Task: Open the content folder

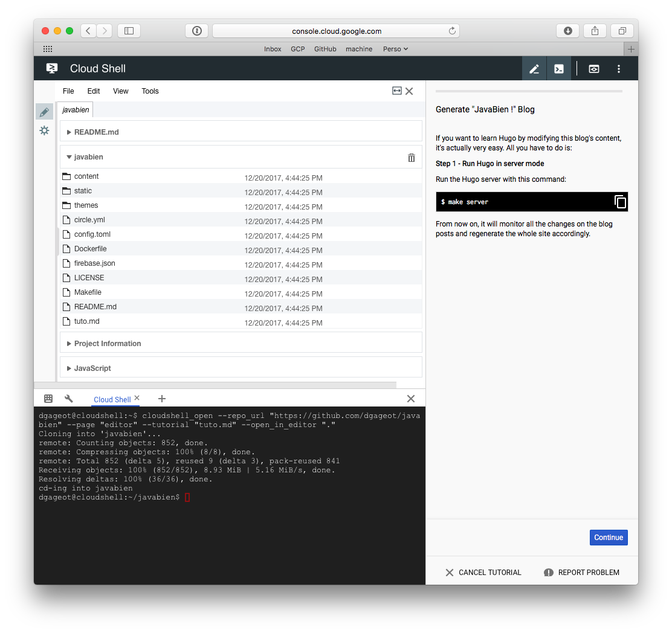Action: click(x=241, y=176)
